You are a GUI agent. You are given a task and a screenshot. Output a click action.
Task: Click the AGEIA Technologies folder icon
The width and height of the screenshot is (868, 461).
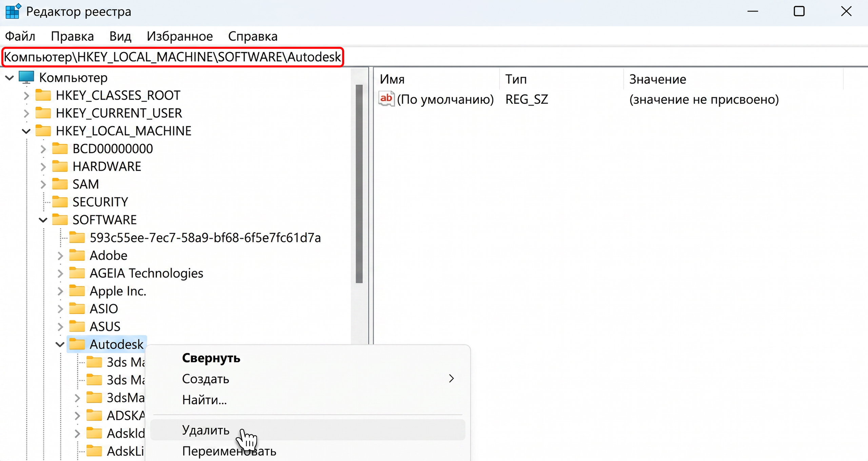[77, 273]
